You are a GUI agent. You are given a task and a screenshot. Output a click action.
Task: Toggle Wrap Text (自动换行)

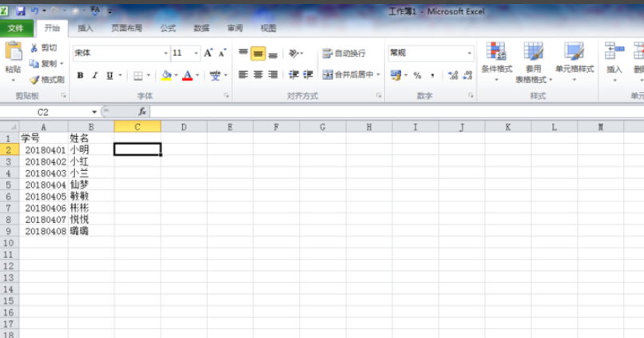[x=344, y=53]
